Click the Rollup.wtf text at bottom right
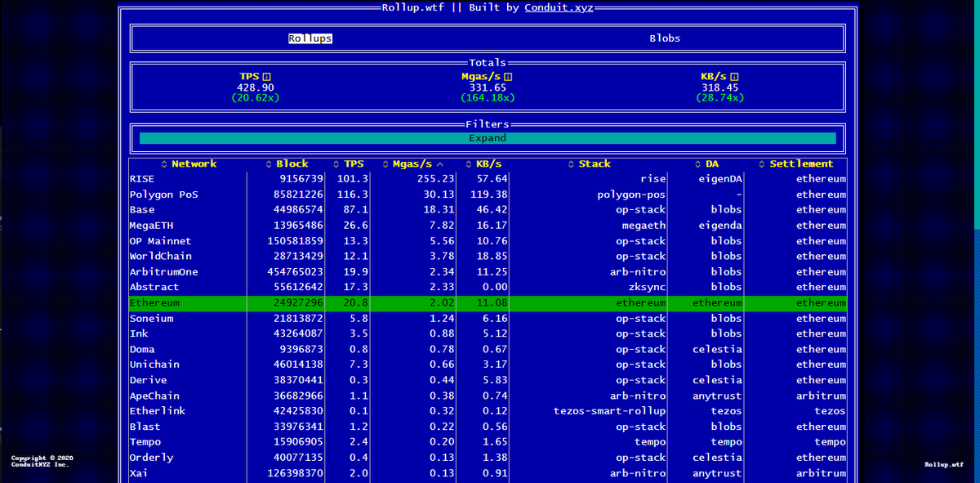The width and height of the screenshot is (980, 483). (943, 464)
